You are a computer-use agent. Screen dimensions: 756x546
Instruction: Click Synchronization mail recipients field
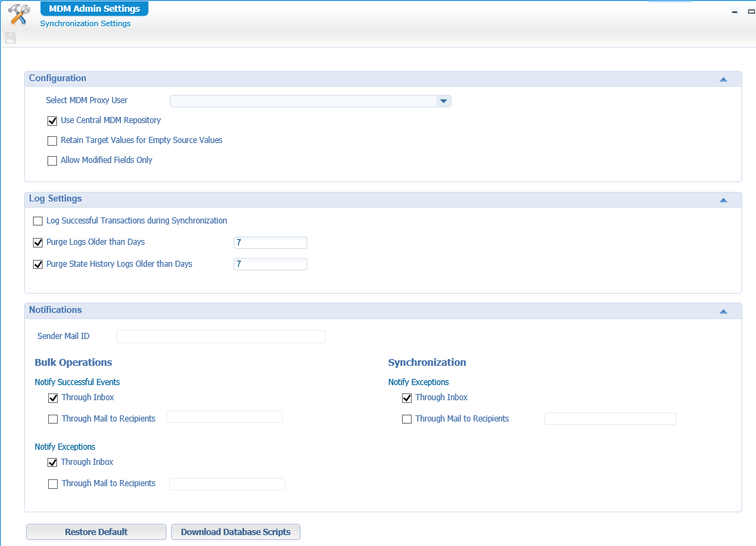[610, 419]
